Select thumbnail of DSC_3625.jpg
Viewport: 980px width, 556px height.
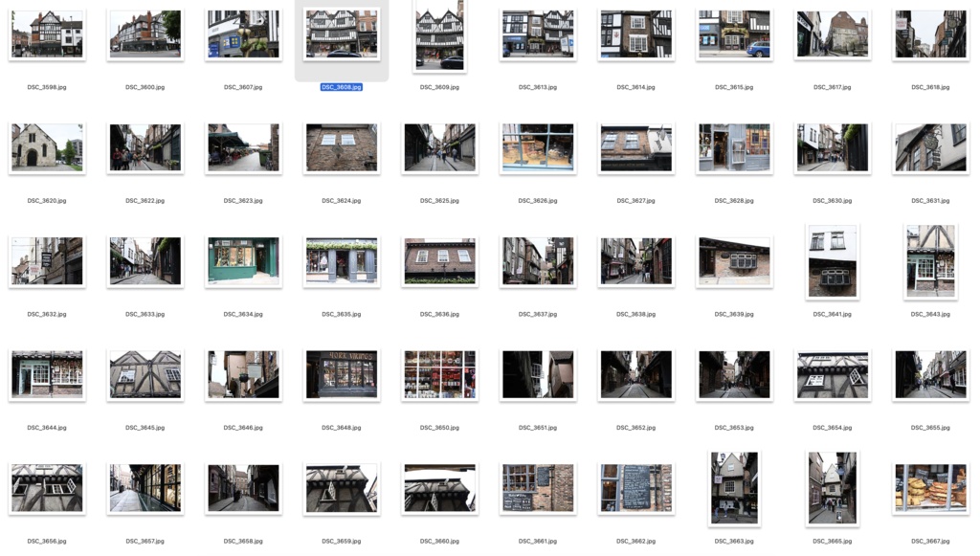439,148
